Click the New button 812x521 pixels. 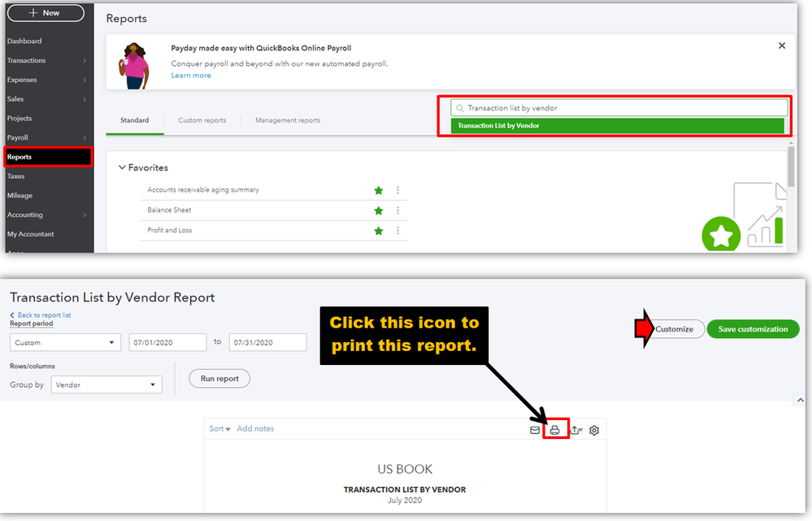pos(46,13)
